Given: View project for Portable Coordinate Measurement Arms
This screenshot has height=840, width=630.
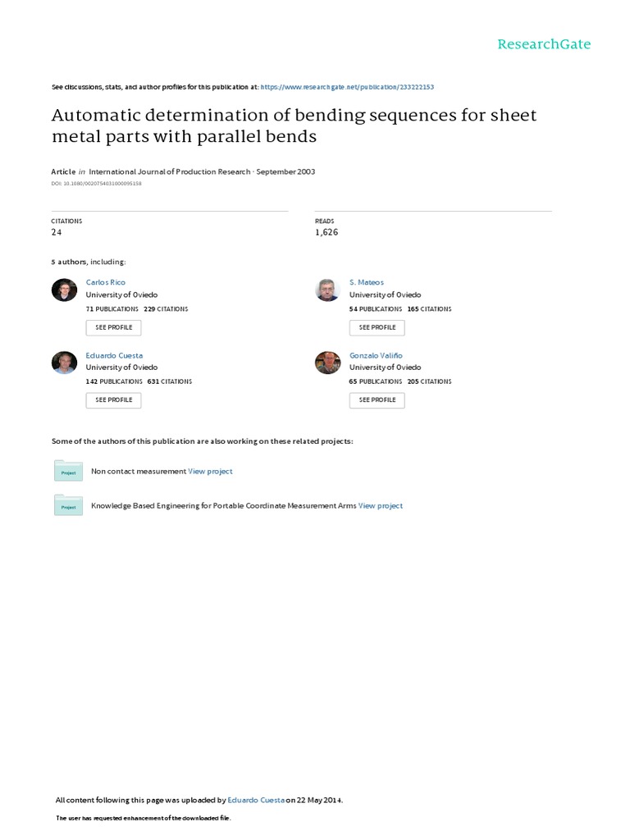Looking at the screenshot, I should tap(381, 506).
